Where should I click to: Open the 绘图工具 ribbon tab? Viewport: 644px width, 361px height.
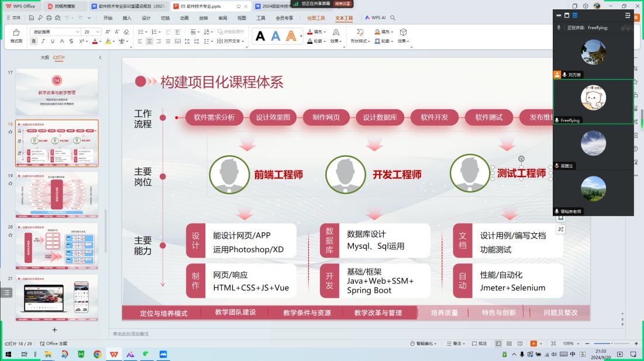point(316,18)
